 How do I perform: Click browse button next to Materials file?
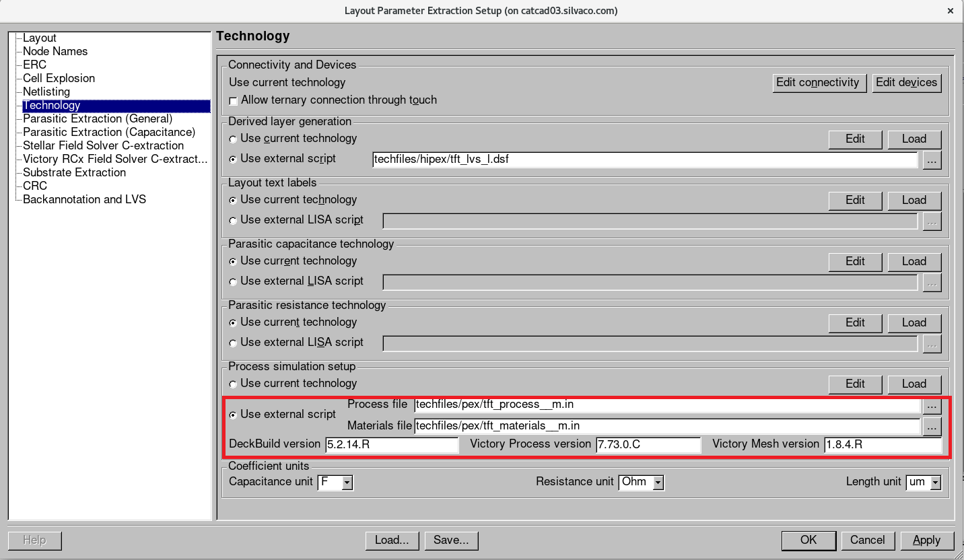coord(931,426)
